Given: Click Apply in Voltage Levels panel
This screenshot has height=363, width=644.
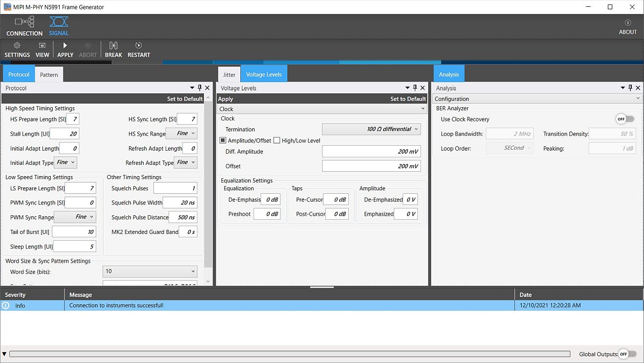Looking at the screenshot, I should pyautogui.click(x=224, y=98).
